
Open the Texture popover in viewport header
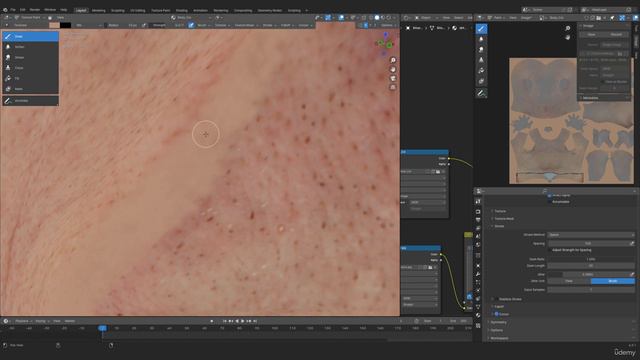click(221, 25)
